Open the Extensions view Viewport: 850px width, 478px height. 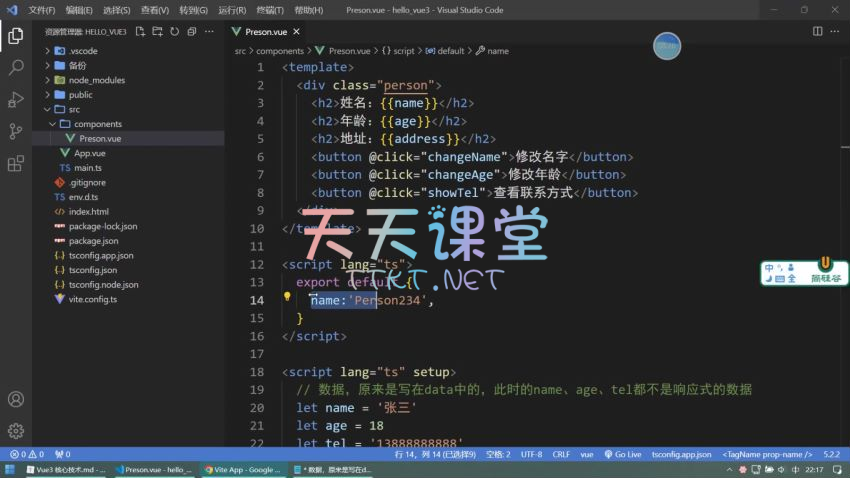16,163
